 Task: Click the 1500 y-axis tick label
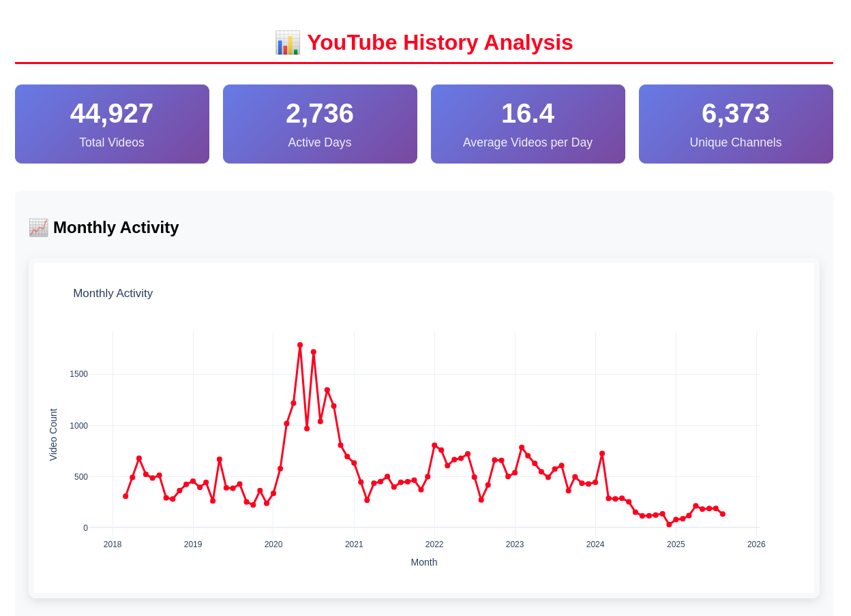(x=78, y=374)
